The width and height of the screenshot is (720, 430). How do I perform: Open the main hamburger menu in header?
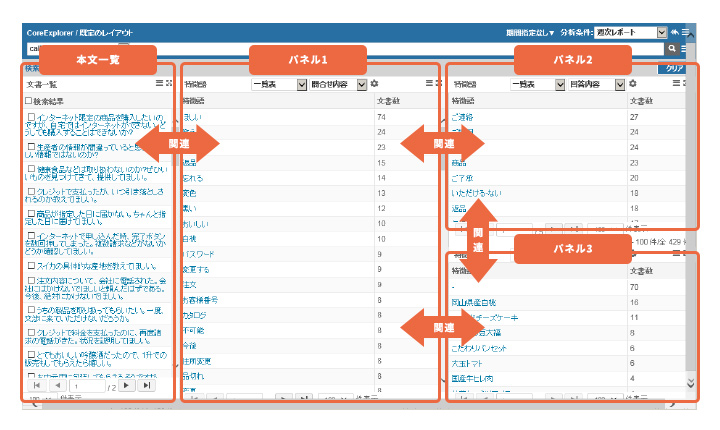[687, 33]
